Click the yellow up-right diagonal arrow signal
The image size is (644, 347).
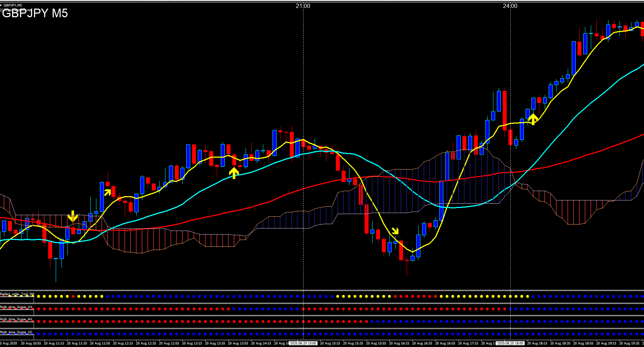point(108,192)
